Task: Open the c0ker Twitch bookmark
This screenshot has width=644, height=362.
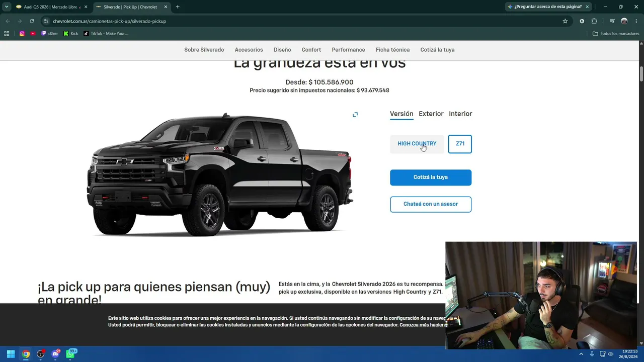Action: [x=49, y=34]
